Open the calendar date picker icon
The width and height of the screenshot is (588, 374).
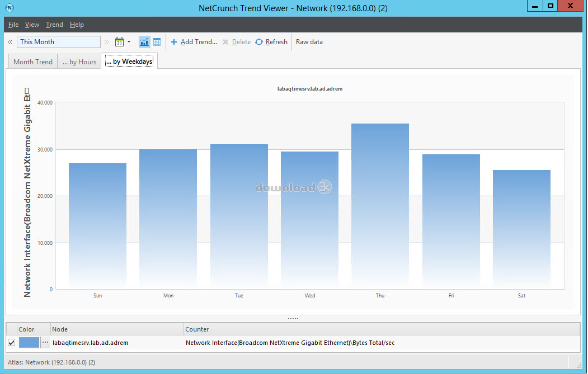119,42
